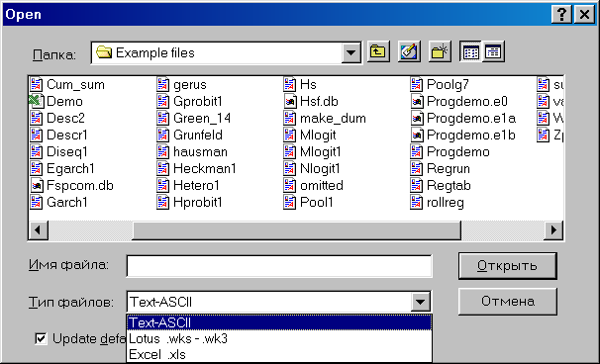The width and height of the screenshot is (600, 364).
Task: Click the Имя файла input field
Action: click(279, 266)
